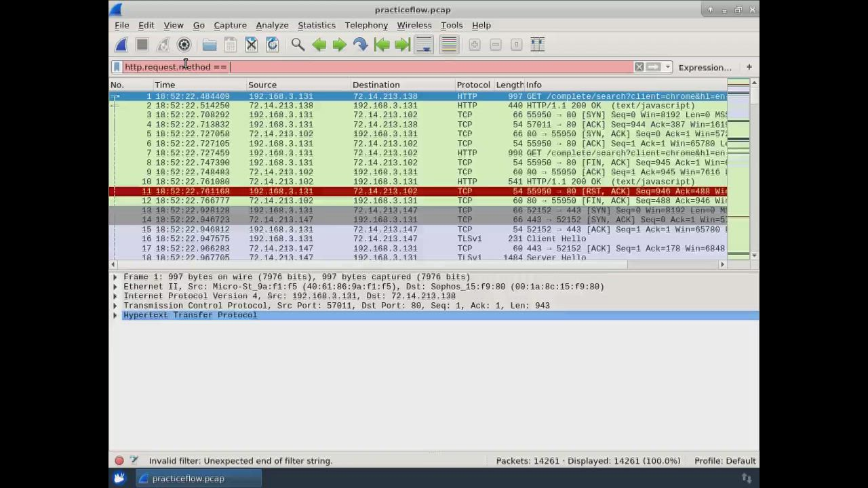Select the red RST, ACK packet 11
Image resolution: width=868 pixels, height=488 pixels.
point(418,192)
